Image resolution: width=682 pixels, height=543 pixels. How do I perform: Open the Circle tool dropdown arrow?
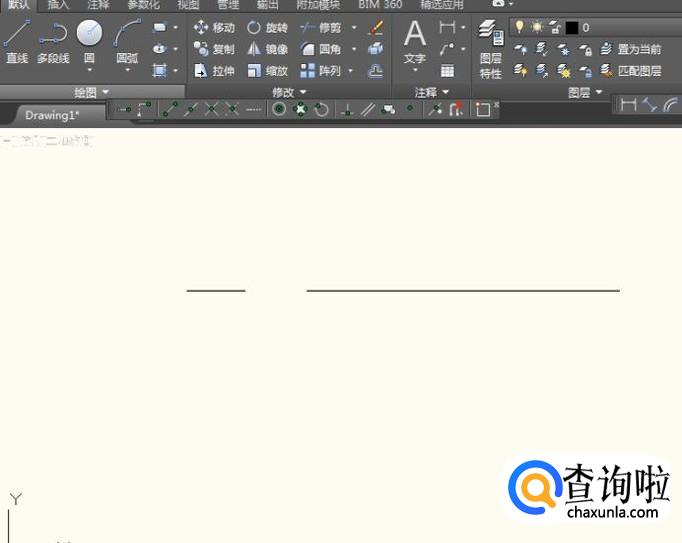click(90, 70)
